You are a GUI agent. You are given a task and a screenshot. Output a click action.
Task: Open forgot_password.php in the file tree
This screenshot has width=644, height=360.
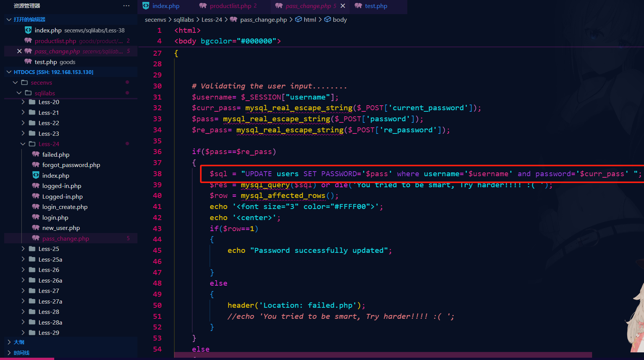pyautogui.click(x=71, y=165)
